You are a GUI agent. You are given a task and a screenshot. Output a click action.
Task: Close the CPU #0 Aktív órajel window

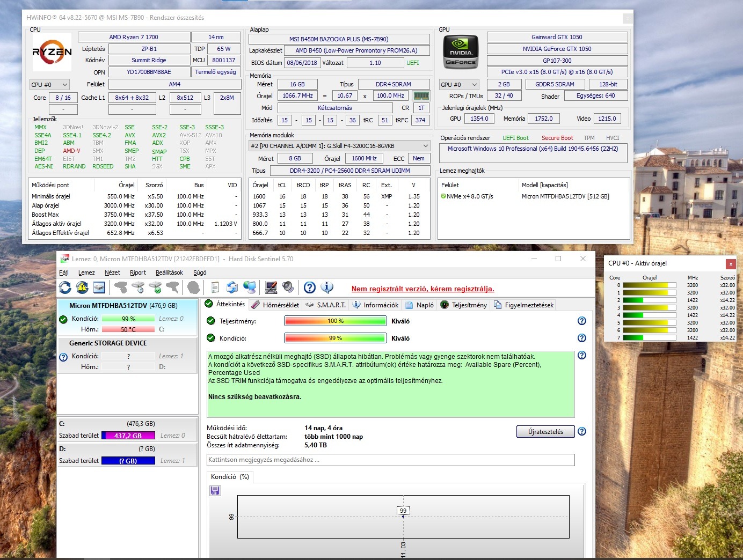coord(730,264)
